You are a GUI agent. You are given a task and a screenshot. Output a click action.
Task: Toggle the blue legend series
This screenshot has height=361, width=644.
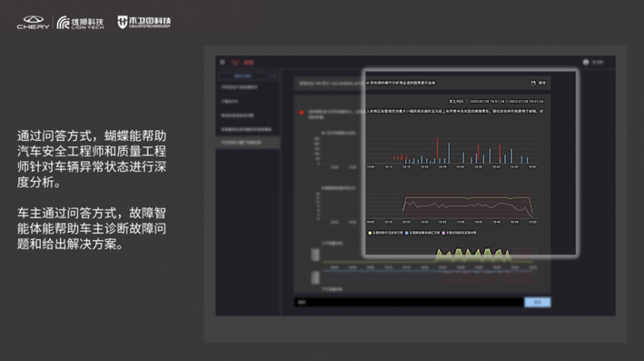pos(422,233)
